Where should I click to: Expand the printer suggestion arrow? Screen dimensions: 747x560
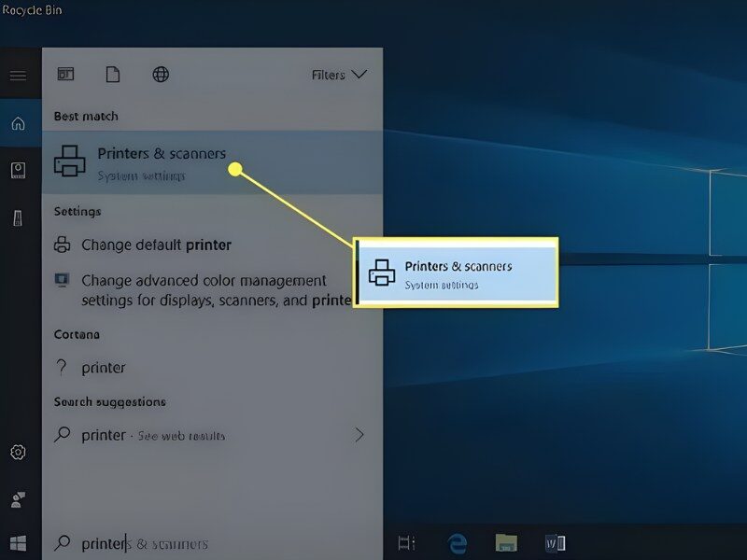359,435
